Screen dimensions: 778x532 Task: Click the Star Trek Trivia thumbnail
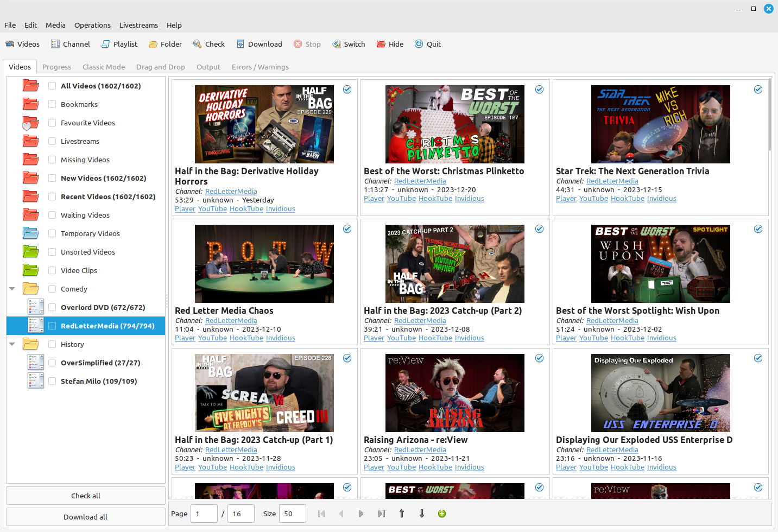[660, 124]
